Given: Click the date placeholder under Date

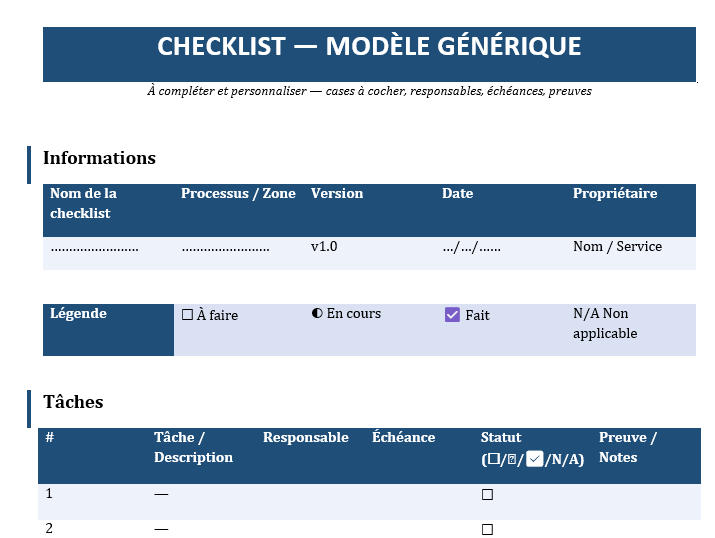Looking at the screenshot, I should [x=471, y=247].
